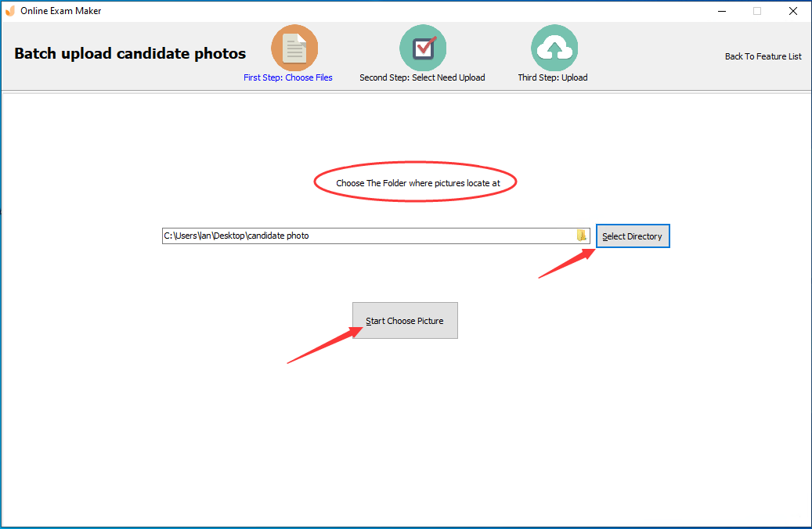812x529 pixels.
Task: Open the First Step: Choose Files label
Action: point(288,77)
